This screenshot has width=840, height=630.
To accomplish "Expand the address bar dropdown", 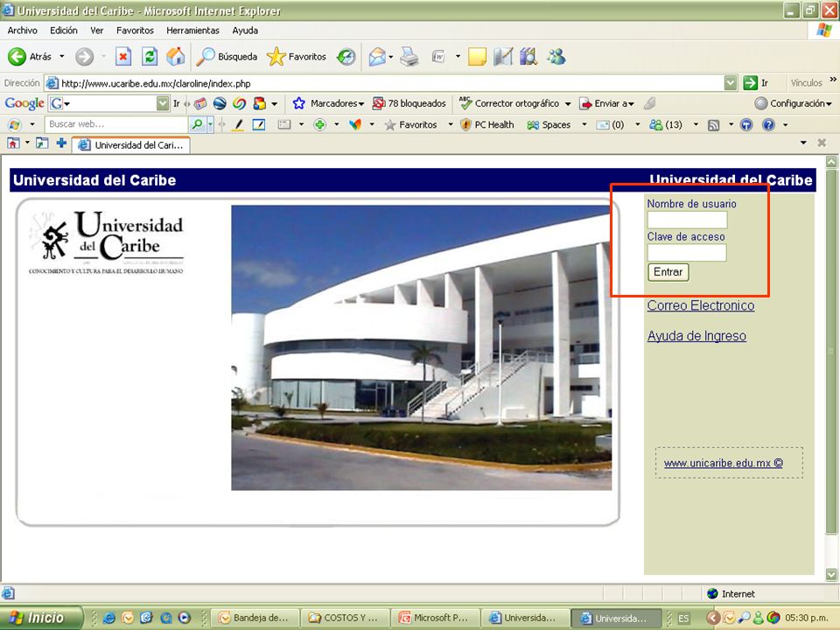I will tap(730, 83).
